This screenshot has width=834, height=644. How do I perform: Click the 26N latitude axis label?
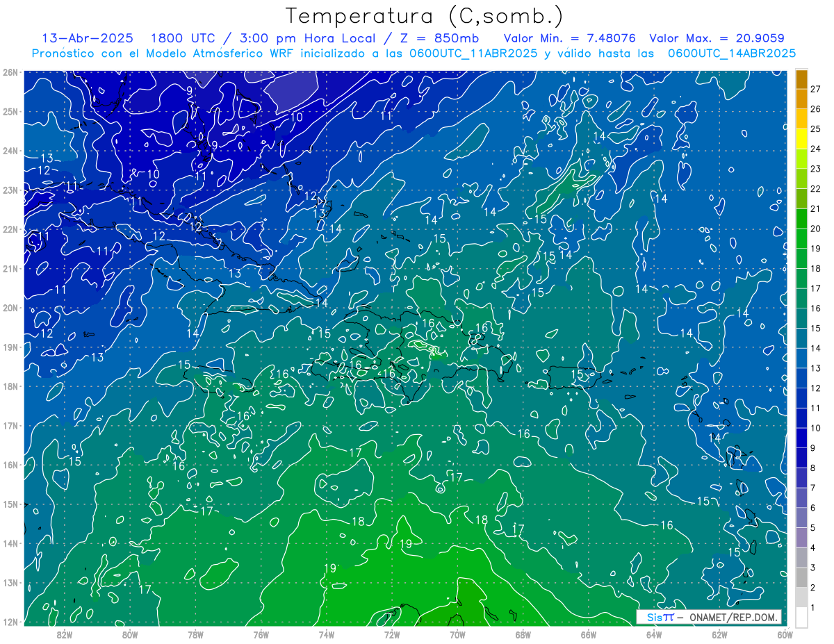click(10, 72)
